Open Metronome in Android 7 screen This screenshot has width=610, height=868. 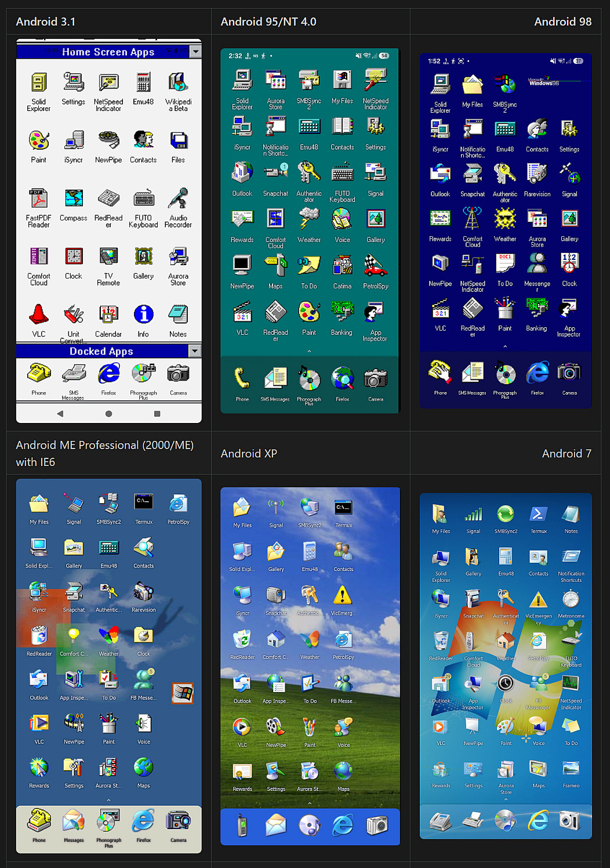pyautogui.click(x=571, y=599)
